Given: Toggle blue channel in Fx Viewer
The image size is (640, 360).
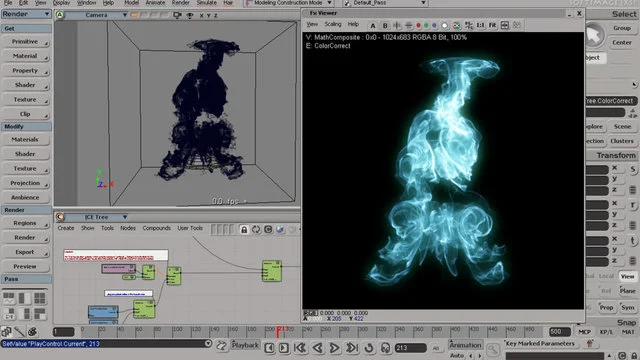Looking at the screenshot, I should [x=434, y=25].
